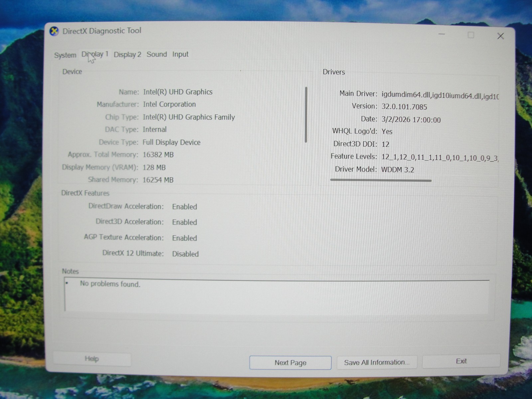
Task: Click driver date '3/2/2026 17:00:00'
Action: click(x=411, y=120)
